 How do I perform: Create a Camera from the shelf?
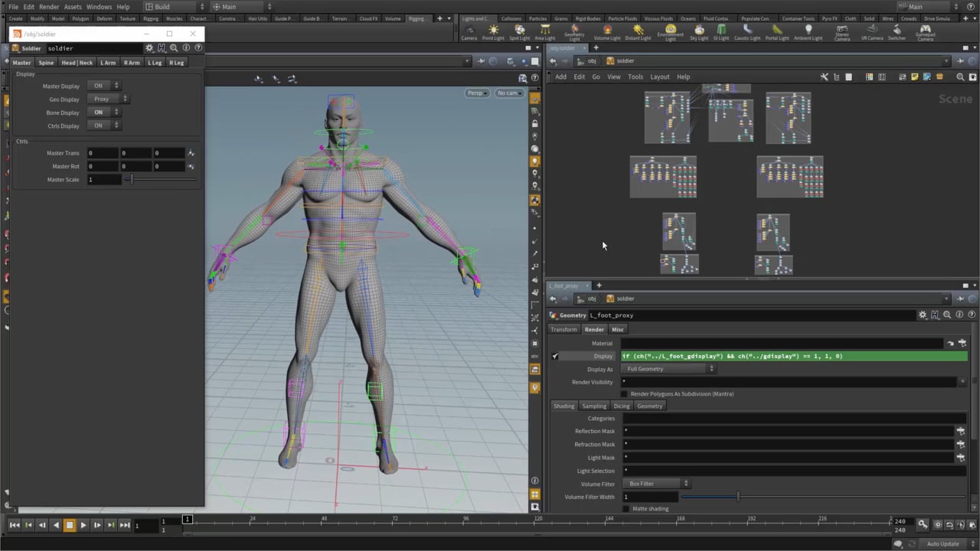(x=469, y=32)
